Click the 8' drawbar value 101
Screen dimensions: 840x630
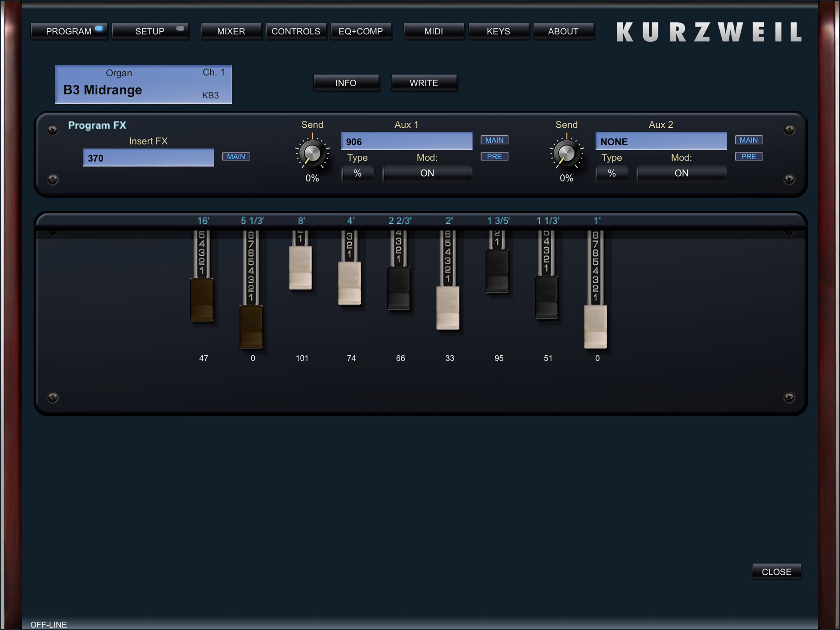click(x=302, y=358)
